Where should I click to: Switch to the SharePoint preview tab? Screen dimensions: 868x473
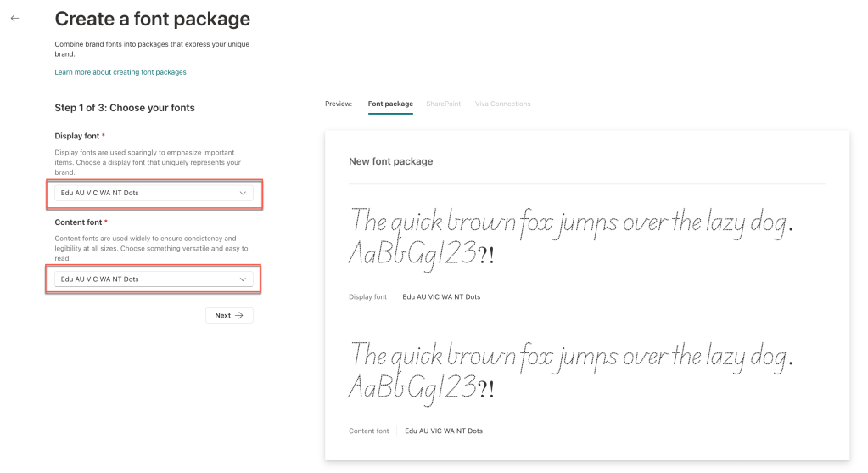(x=444, y=104)
